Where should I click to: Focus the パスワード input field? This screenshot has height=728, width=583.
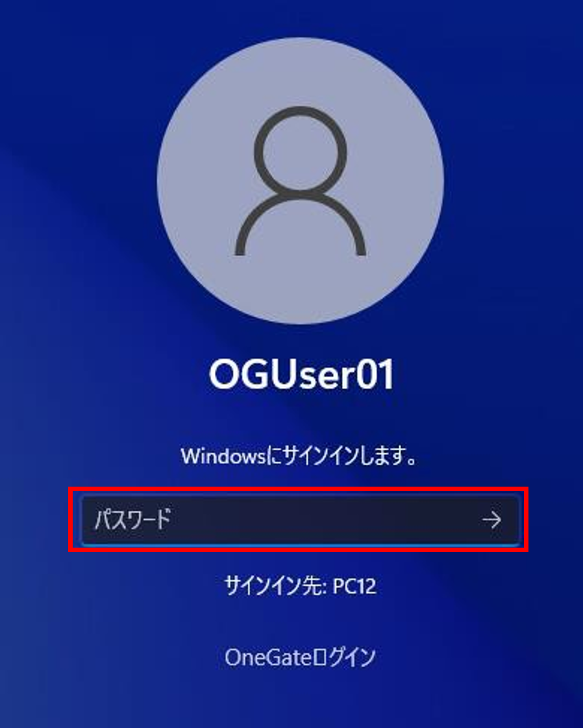[300, 520]
